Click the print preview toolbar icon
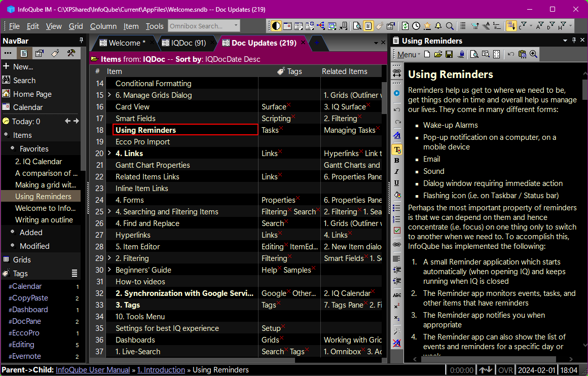This screenshot has height=376, width=588. click(357, 26)
